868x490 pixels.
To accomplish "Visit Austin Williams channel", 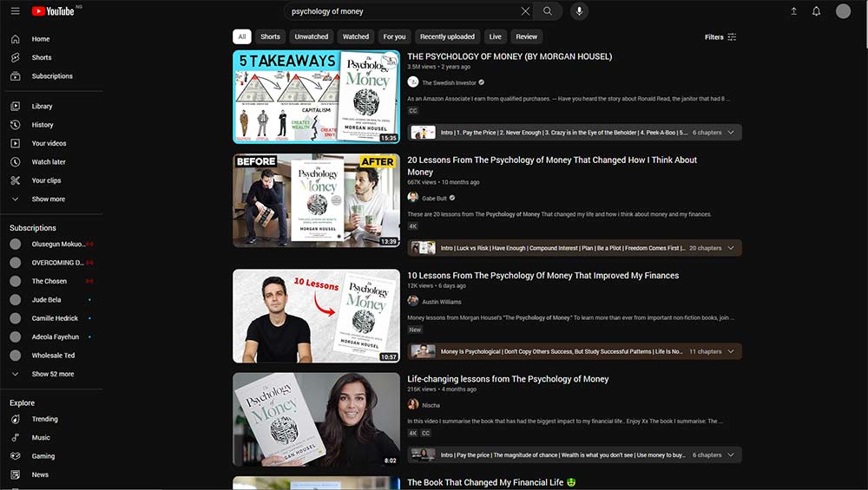I will 441,302.
